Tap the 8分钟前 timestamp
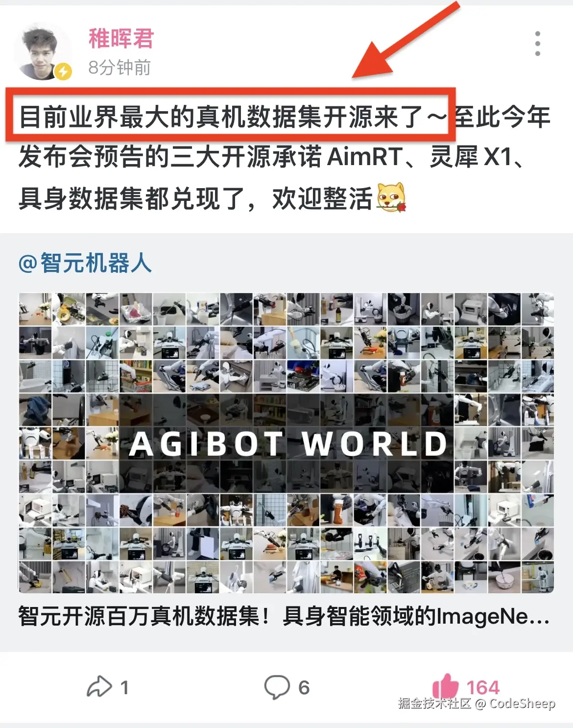The image size is (573, 728). point(119,68)
